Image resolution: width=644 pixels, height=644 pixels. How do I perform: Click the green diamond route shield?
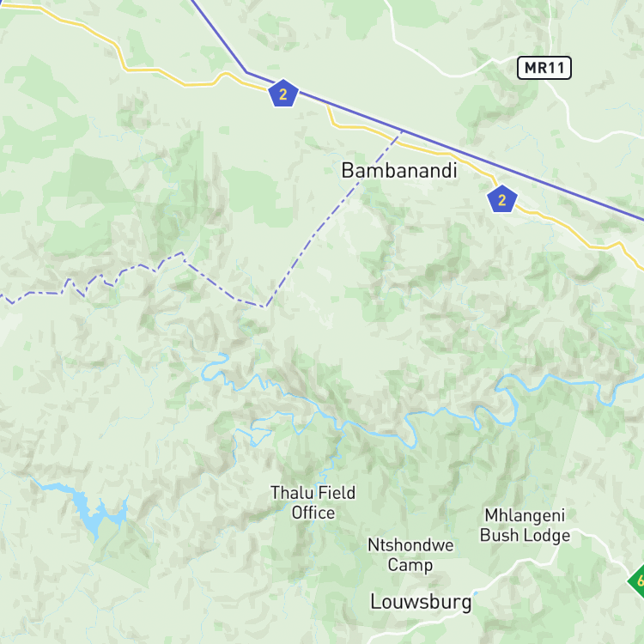pos(637,580)
